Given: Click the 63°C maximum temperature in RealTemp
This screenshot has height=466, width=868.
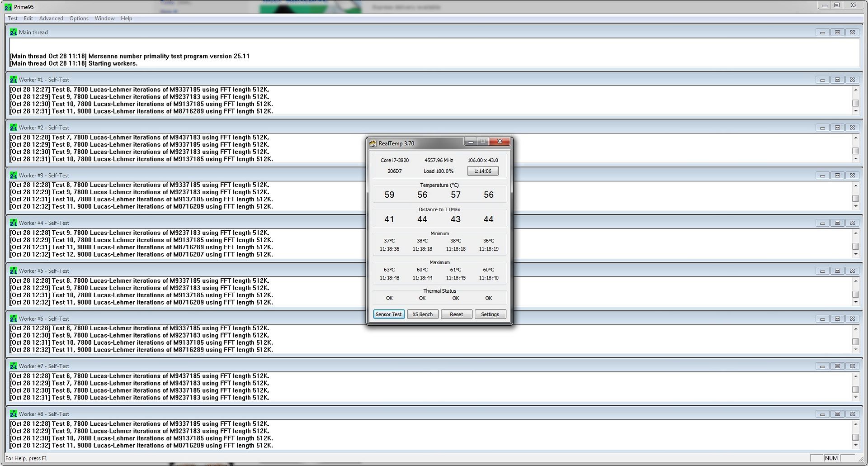Looking at the screenshot, I should coord(389,270).
